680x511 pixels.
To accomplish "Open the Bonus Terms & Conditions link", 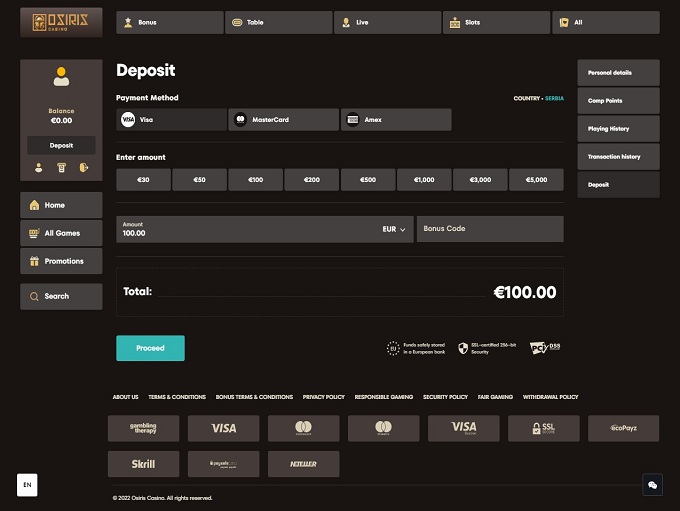I will click(254, 397).
